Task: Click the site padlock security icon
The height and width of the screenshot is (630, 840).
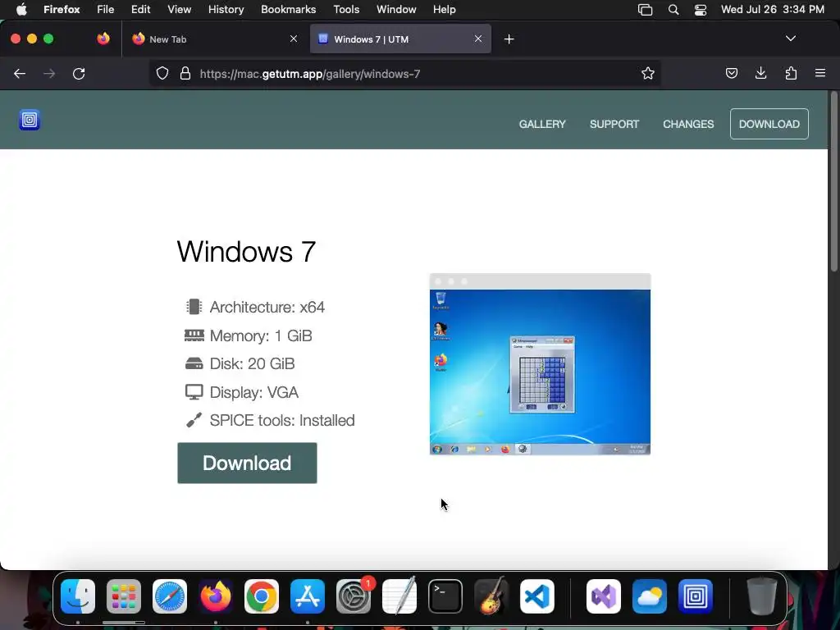Action: [185, 73]
